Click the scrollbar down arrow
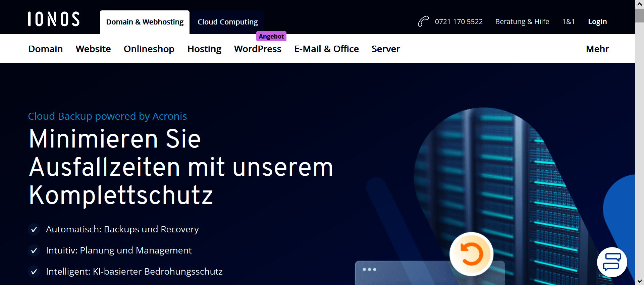 click(640, 281)
